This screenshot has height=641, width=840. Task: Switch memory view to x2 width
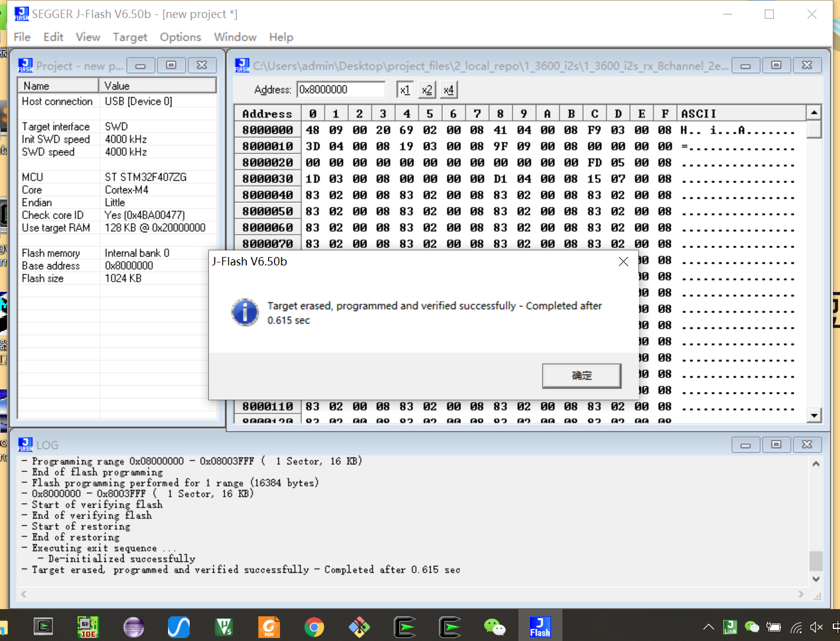(x=426, y=89)
